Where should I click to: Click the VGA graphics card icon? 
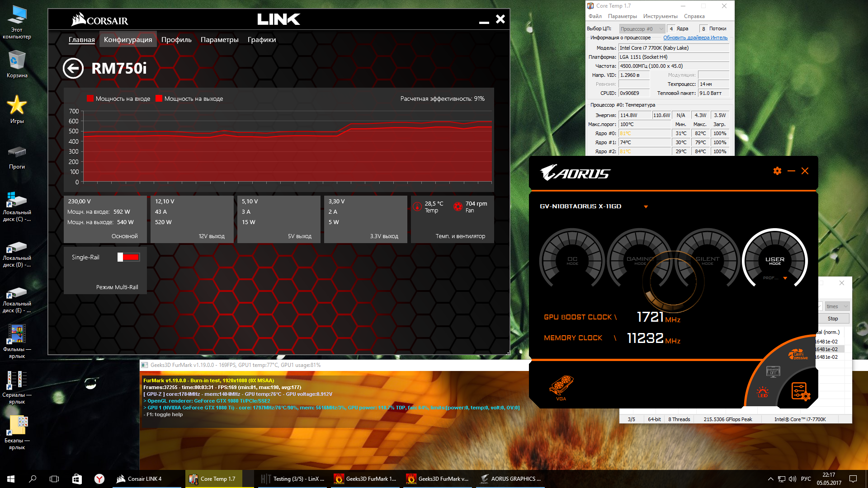tap(561, 387)
